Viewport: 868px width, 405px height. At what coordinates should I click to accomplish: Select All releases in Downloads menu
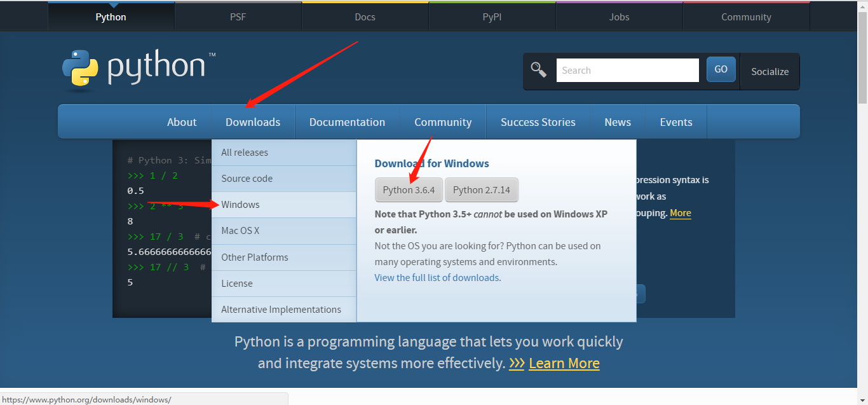click(x=284, y=153)
